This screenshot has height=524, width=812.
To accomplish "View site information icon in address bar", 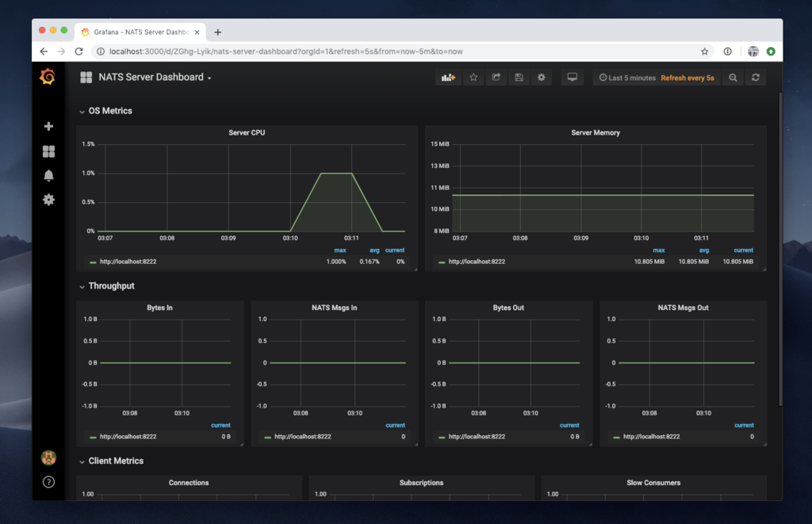I will pyautogui.click(x=101, y=52).
